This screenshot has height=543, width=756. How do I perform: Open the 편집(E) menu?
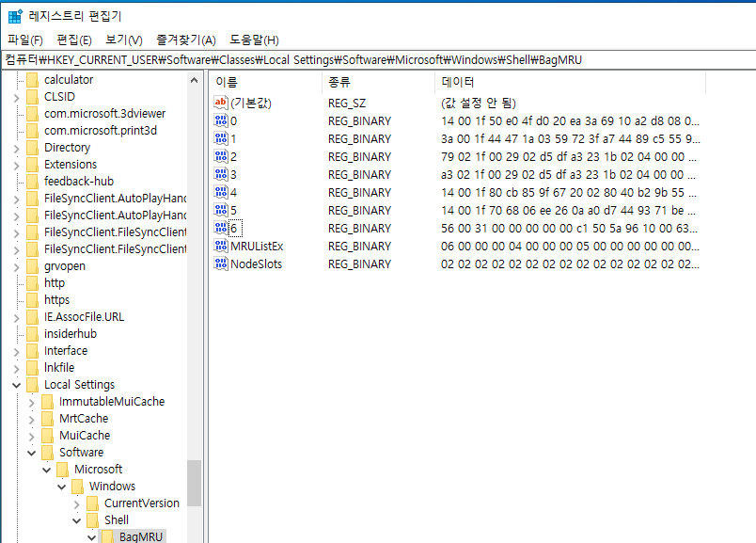(74, 40)
